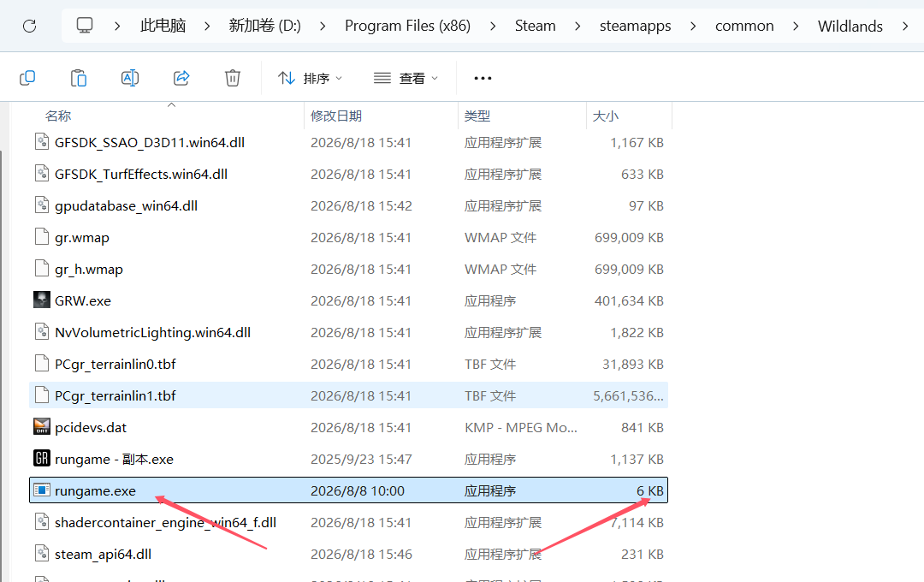Image resolution: width=924 pixels, height=582 pixels.
Task: Click the Refresh icon in address bar
Action: click(x=29, y=26)
